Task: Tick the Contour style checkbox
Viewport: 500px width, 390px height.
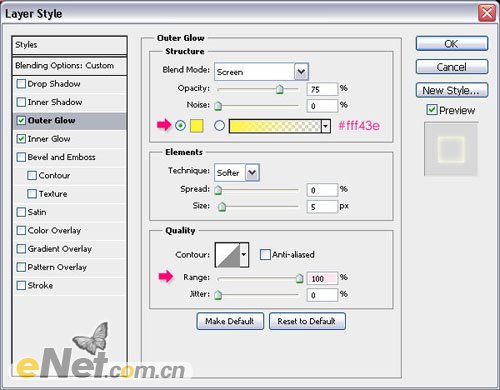Action: coord(32,175)
